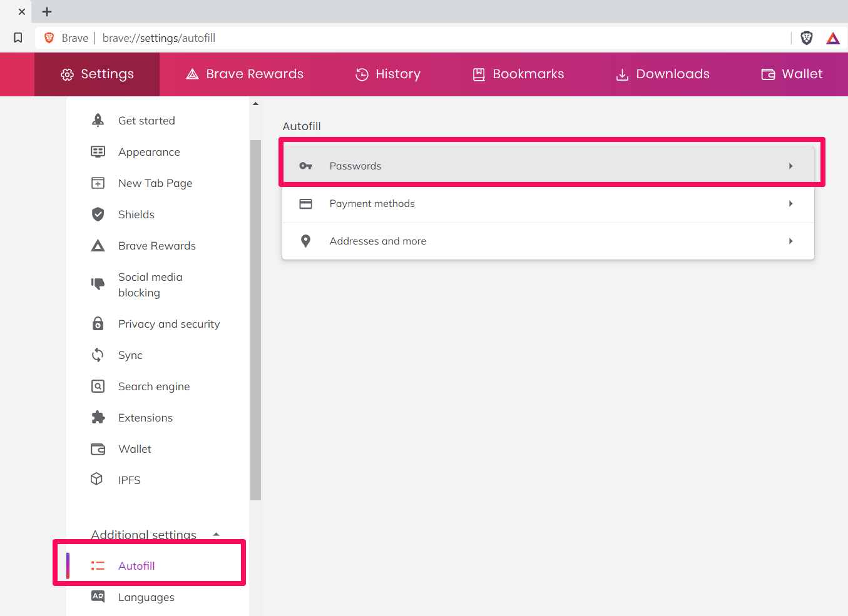Open Addresses and more row

coord(548,241)
